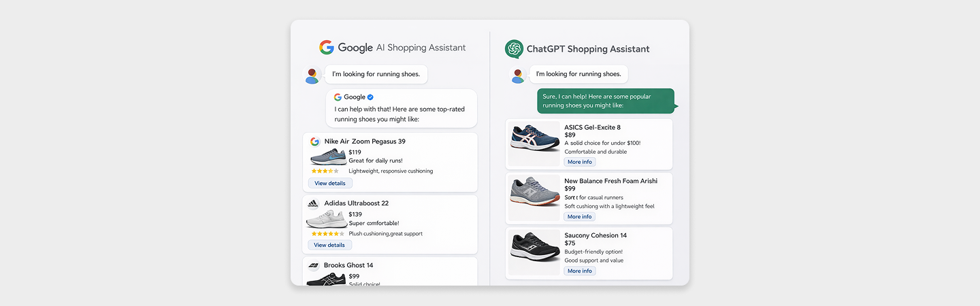Click the star rating under Adidas Ultraboost
980x306 pixels.
[x=325, y=233]
